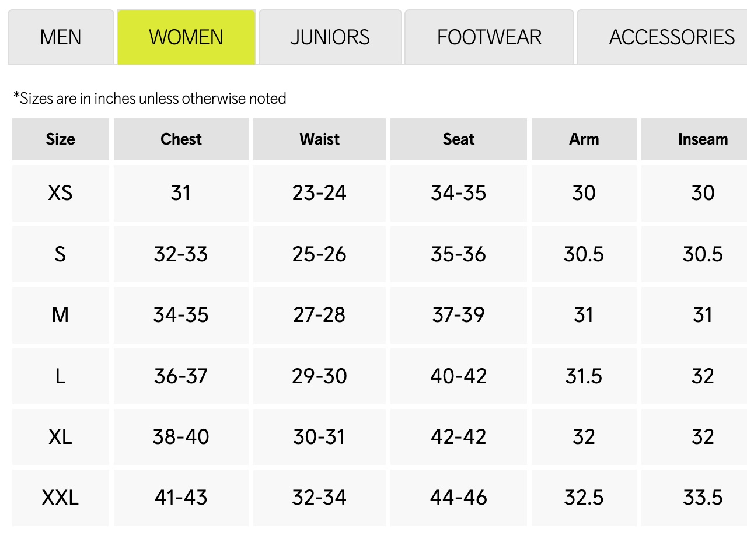
Task: Click the Arm column header
Action: (584, 139)
